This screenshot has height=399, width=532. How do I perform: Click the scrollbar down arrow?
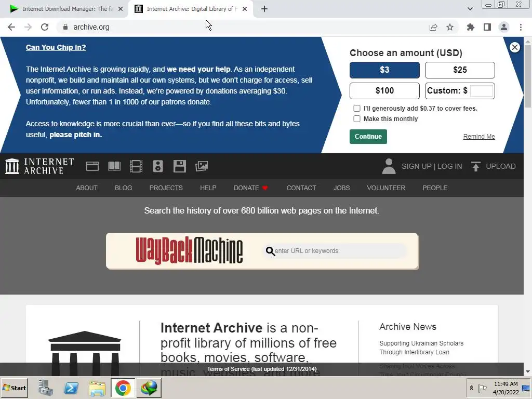tap(528, 372)
